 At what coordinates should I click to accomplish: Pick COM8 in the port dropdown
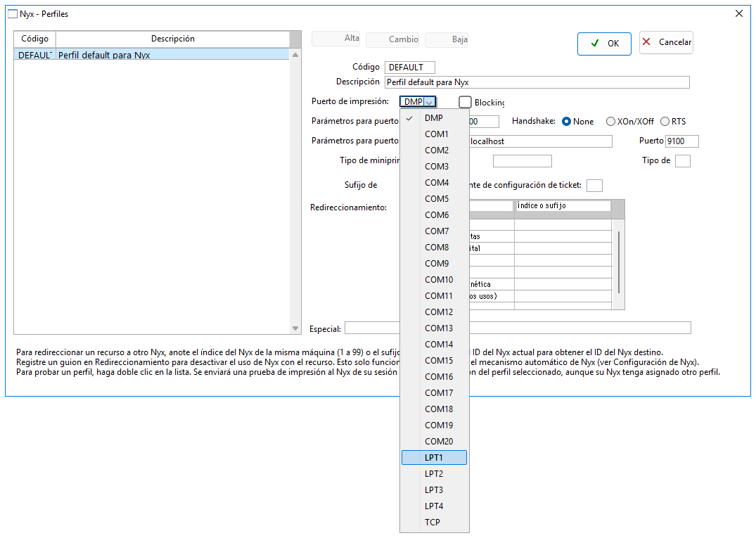click(x=434, y=248)
